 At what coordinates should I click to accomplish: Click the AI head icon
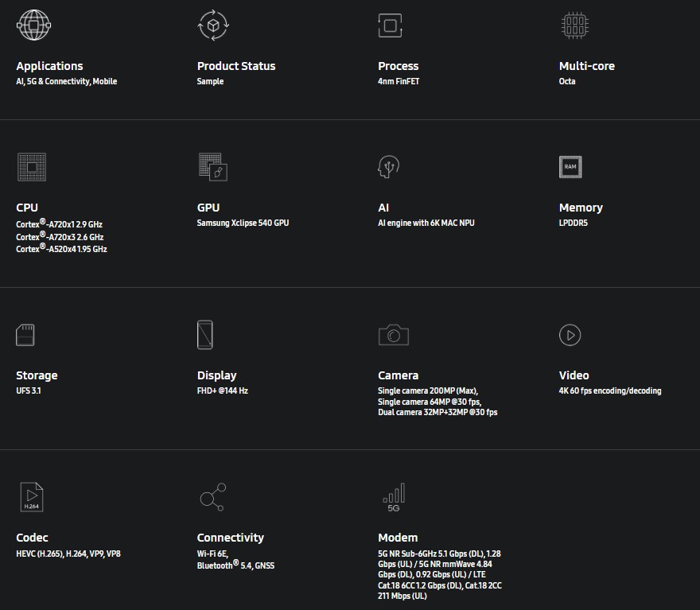[x=388, y=166]
